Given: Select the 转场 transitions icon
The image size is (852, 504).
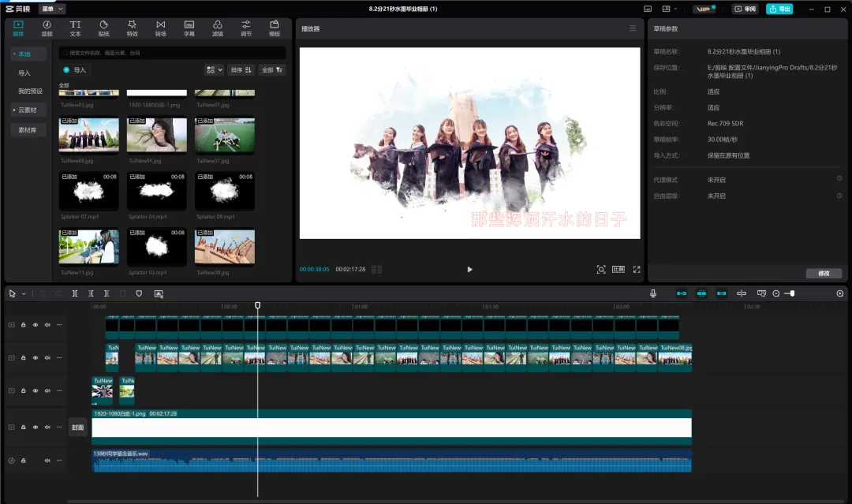Looking at the screenshot, I should [x=161, y=28].
